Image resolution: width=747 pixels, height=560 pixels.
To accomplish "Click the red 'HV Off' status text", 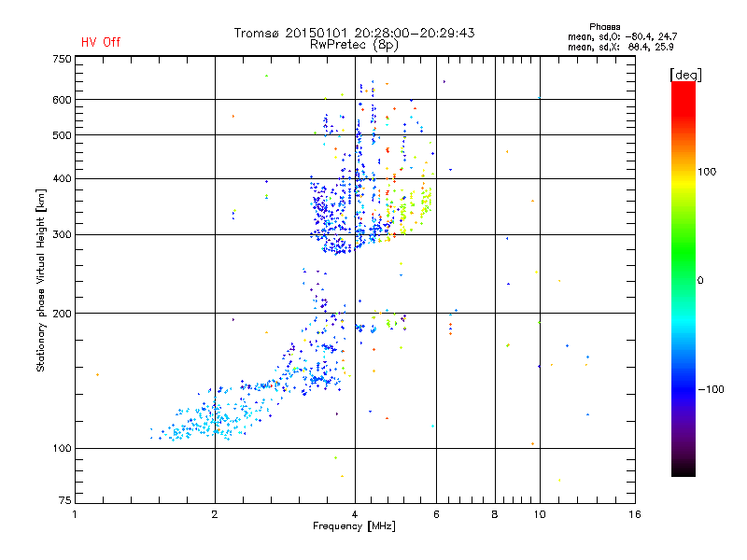I will [x=101, y=42].
